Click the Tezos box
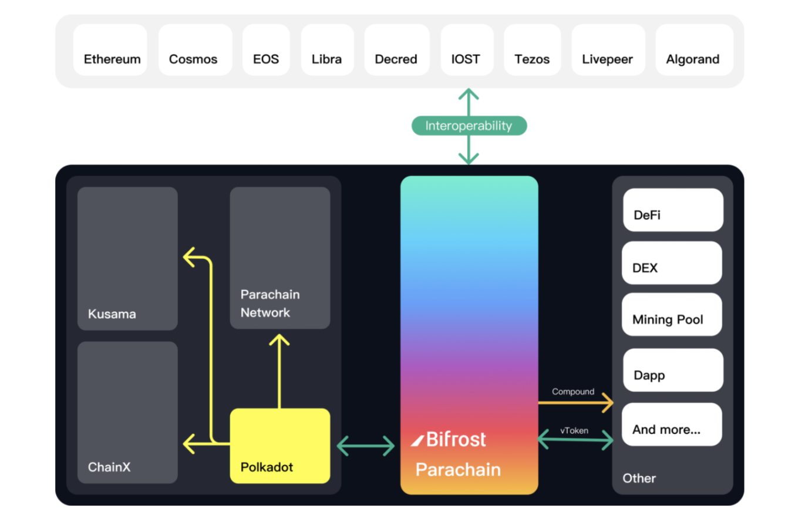 [x=532, y=50]
